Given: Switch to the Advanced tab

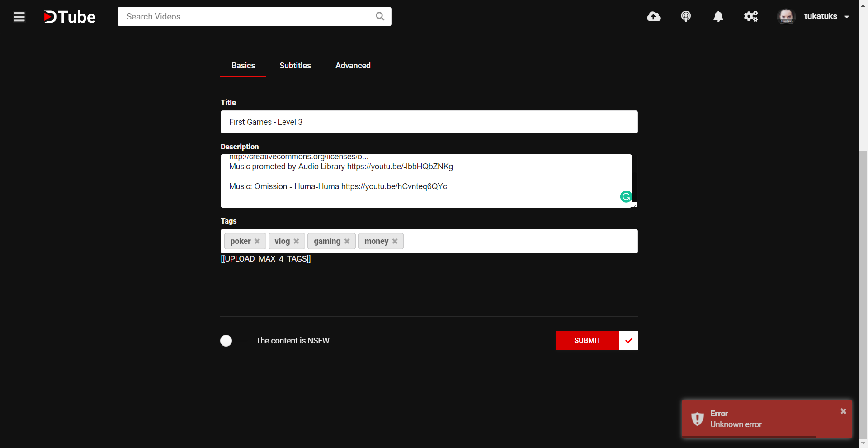Looking at the screenshot, I should point(353,66).
